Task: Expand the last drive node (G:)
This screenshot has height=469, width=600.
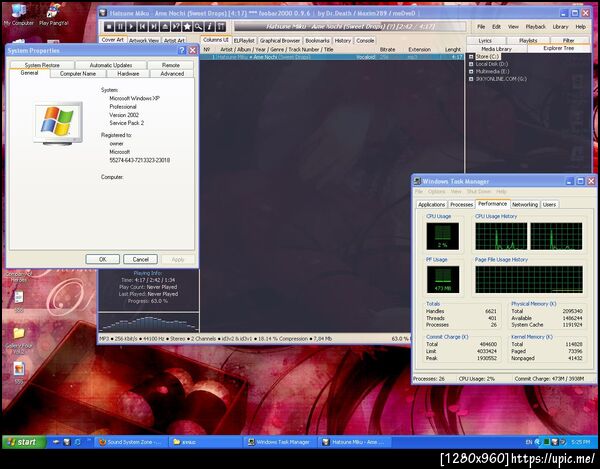Action: (x=471, y=79)
